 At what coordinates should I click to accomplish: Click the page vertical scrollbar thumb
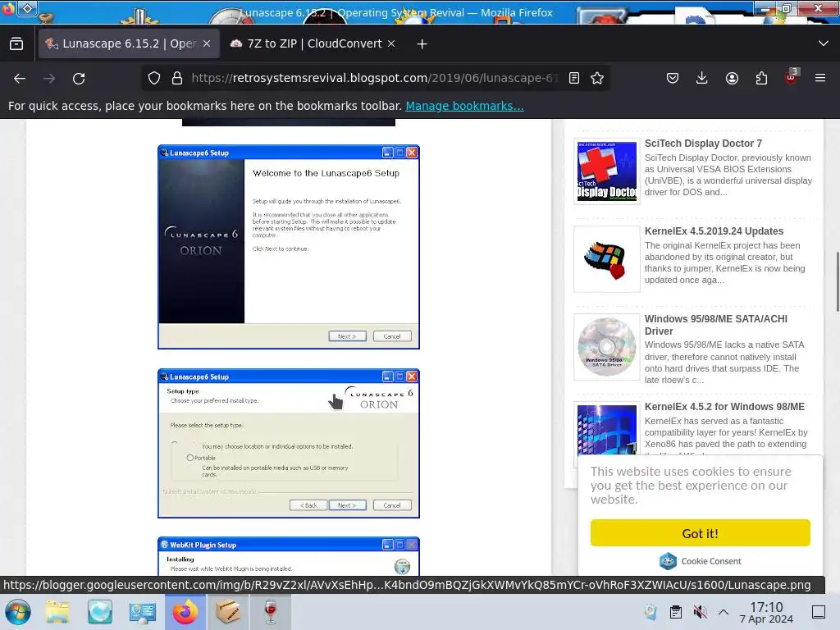click(837, 281)
